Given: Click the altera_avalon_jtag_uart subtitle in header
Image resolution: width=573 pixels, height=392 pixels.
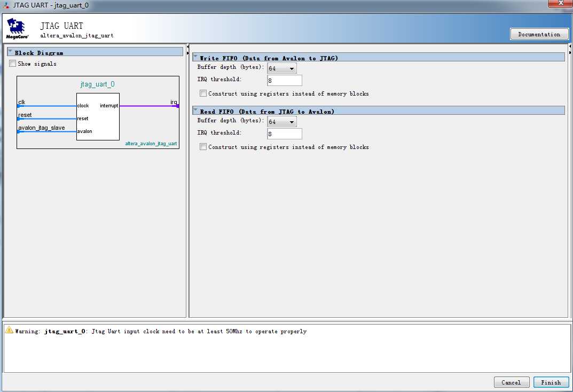Looking at the screenshot, I should (77, 35).
